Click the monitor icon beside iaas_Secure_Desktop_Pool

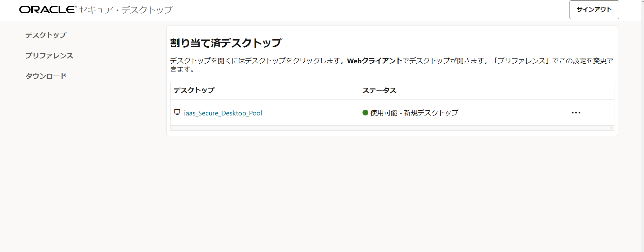(x=177, y=112)
